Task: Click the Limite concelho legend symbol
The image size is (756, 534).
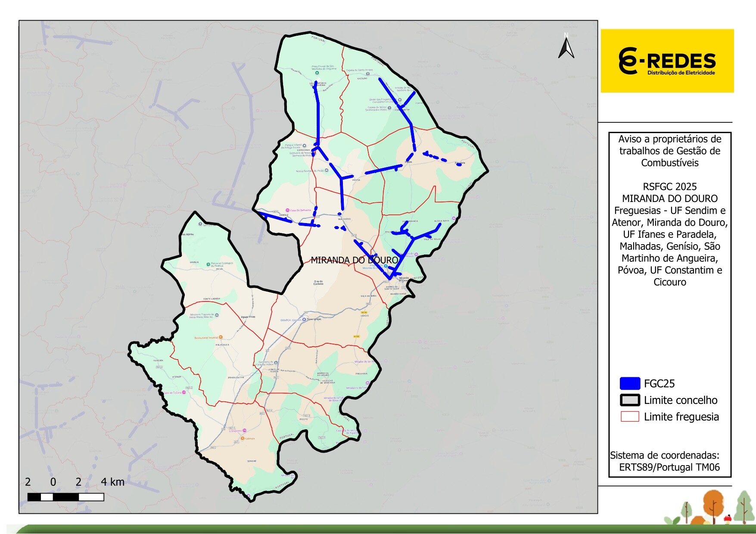Action: point(630,400)
